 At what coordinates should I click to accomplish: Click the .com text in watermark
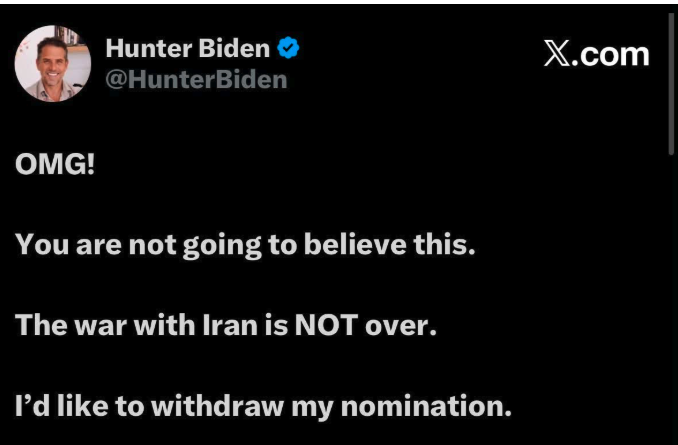pyautogui.click(x=611, y=54)
